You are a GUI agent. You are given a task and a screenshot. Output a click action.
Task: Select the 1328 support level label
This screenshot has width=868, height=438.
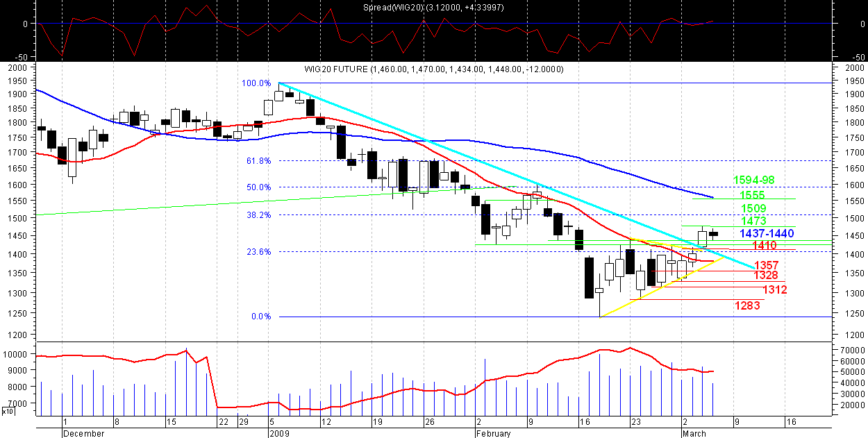coord(766,276)
